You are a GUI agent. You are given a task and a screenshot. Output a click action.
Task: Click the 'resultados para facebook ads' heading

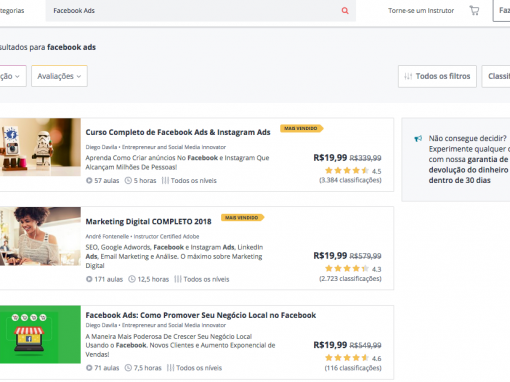click(x=47, y=47)
